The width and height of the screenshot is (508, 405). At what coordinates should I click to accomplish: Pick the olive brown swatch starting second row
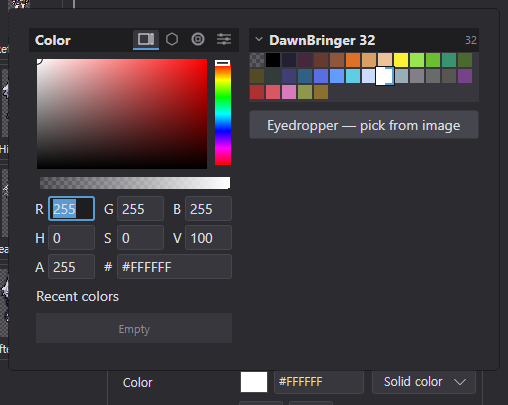257,76
